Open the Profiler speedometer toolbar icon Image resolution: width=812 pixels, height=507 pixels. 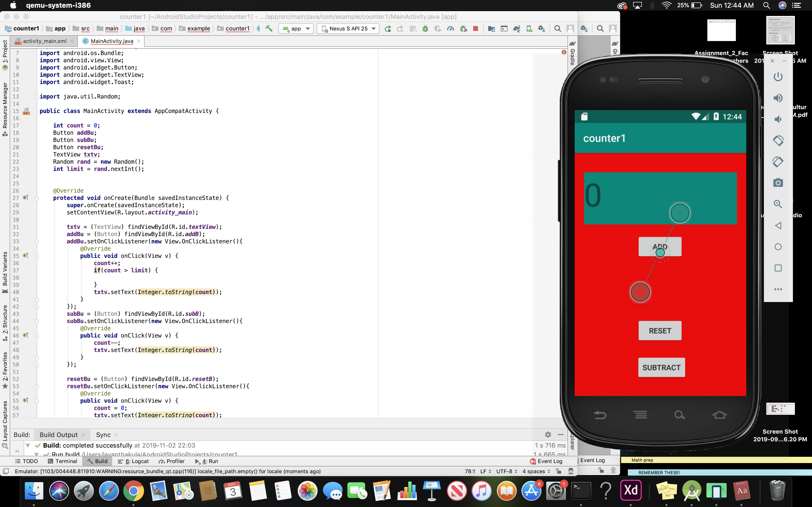pyautogui.click(x=450, y=28)
